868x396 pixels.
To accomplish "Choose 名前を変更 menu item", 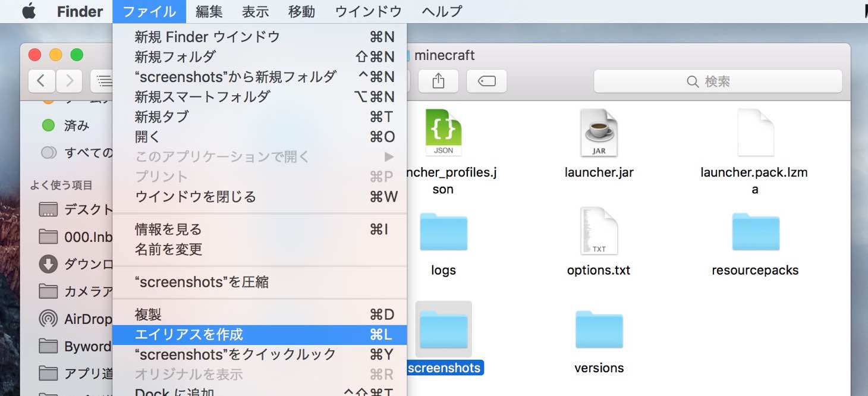I will click(260, 249).
